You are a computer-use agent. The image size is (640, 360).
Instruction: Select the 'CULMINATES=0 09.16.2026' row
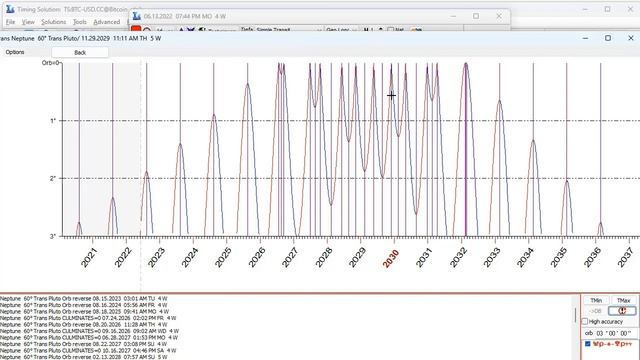pyautogui.click(x=89, y=331)
